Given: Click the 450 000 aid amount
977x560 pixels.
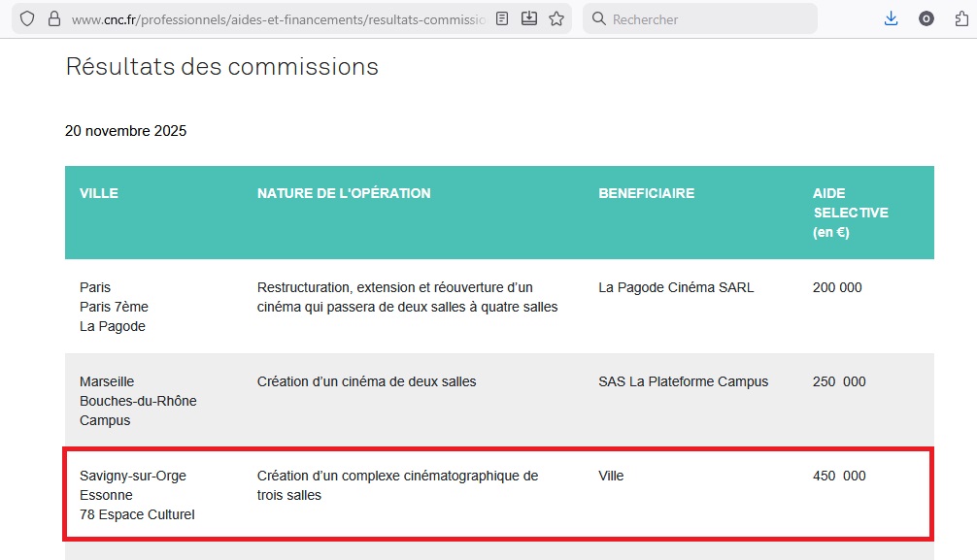Looking at the screenshot, I should (839, 476).
